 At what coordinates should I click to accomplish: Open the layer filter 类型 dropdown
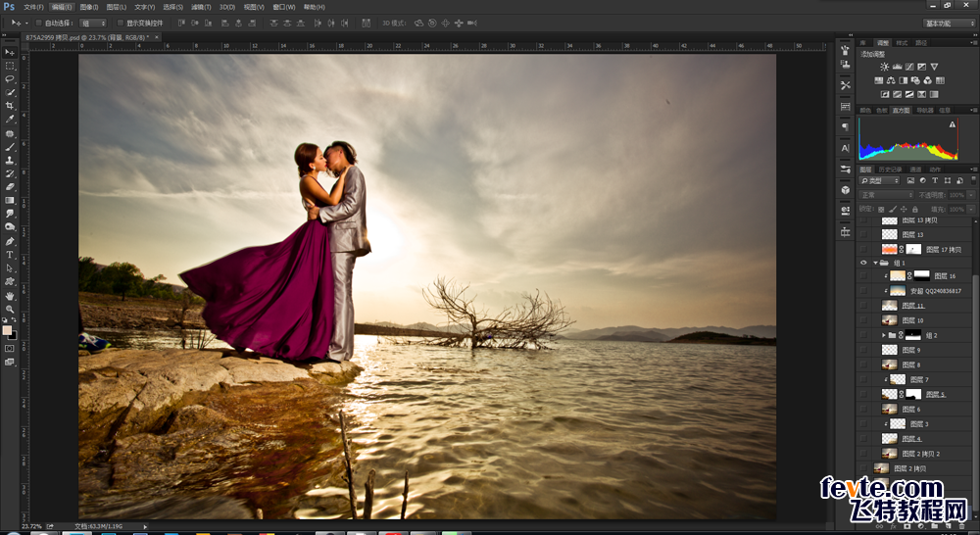(879, 180)
